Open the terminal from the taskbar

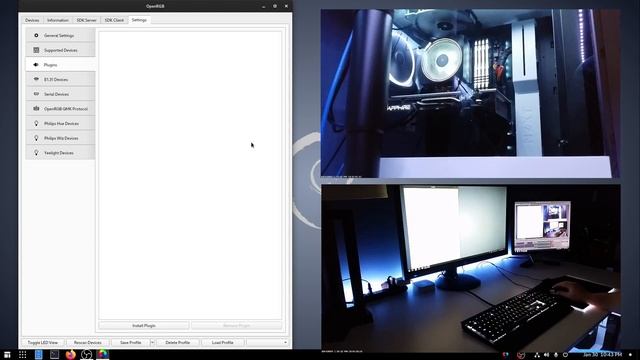tap(54, 354)
